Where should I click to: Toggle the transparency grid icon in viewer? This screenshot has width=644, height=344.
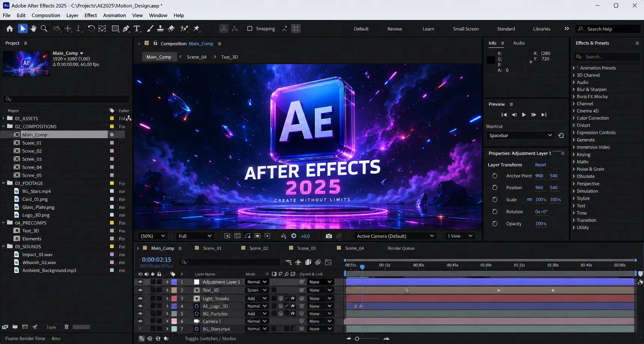click(237, 236)
